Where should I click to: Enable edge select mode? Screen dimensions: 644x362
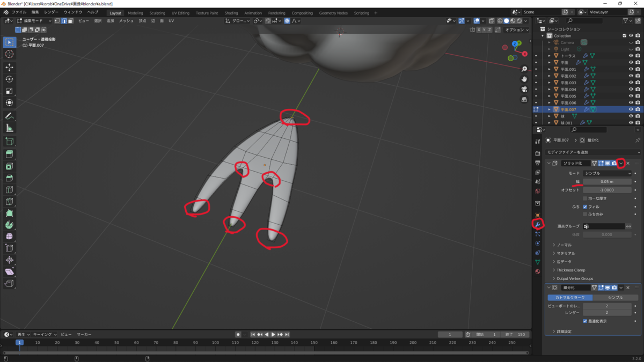tap(64, 21)
